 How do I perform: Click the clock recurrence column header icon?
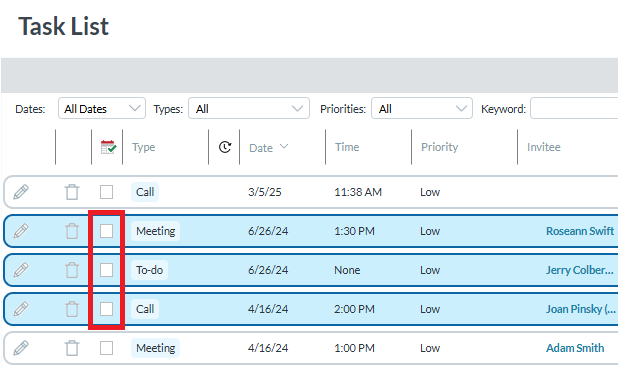[x=225, y=147]
